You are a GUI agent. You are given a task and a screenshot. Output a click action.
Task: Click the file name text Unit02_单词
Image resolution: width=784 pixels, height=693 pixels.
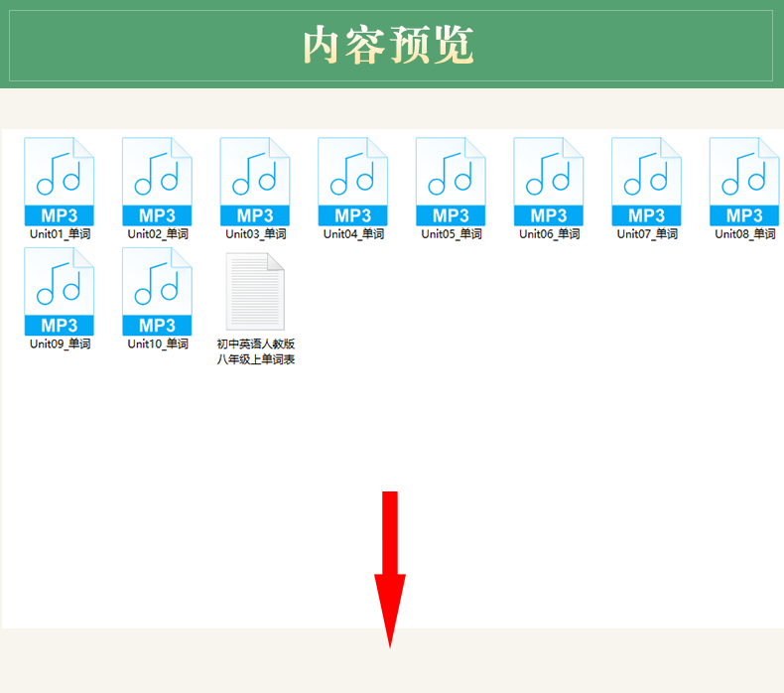(x=158, y=233)
